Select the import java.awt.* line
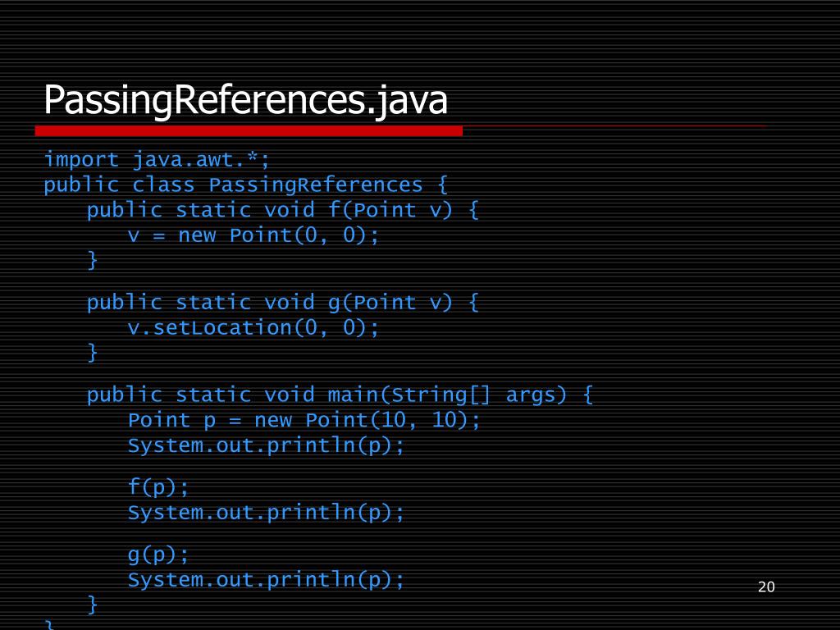840x630 pixels. tap(157, 158)
